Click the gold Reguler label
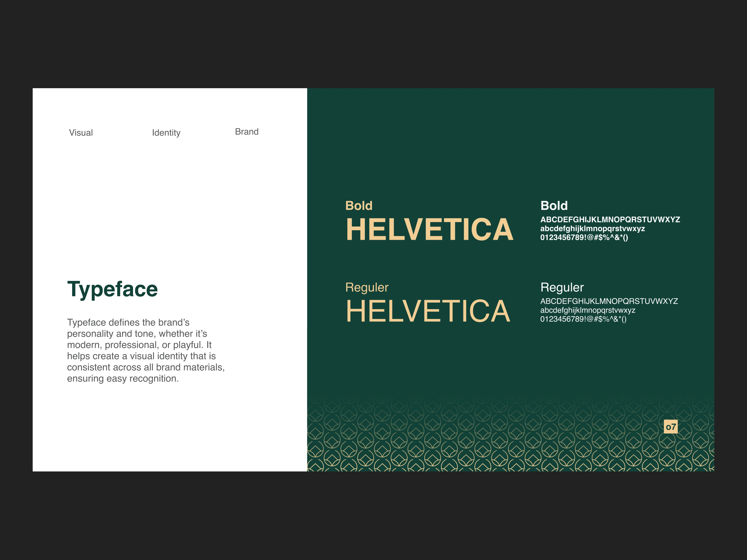Image resolution: width=747 pixels, height=560 pixels. click(x=367, y=287)
